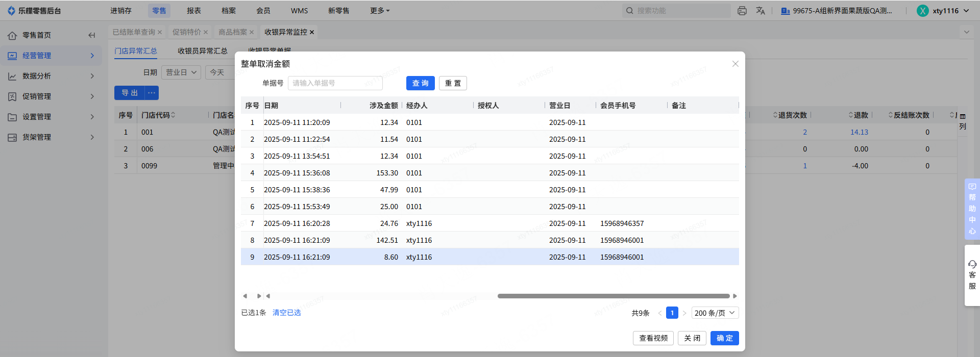
Task: Open the WMS menu
Action: pos(299,11)
